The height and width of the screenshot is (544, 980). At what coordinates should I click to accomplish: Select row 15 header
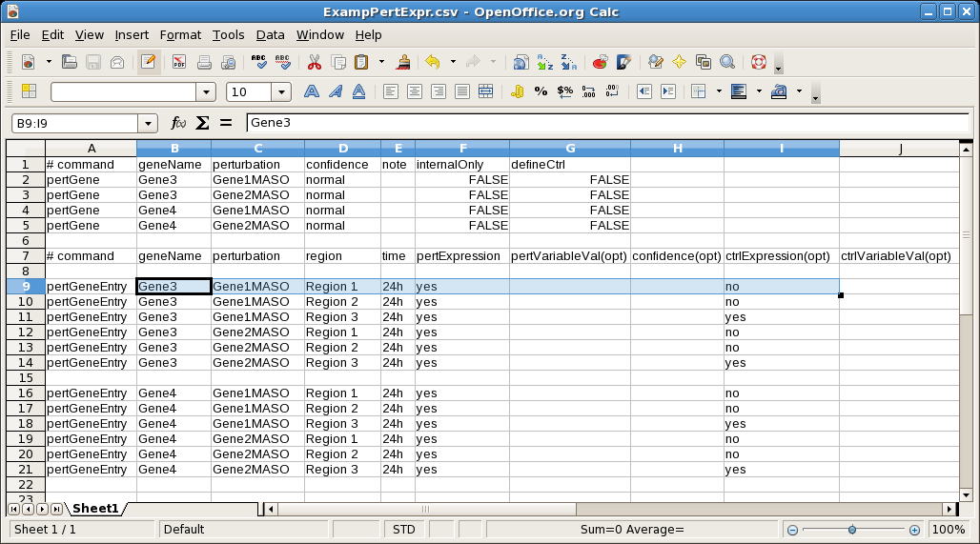[26, 378]
